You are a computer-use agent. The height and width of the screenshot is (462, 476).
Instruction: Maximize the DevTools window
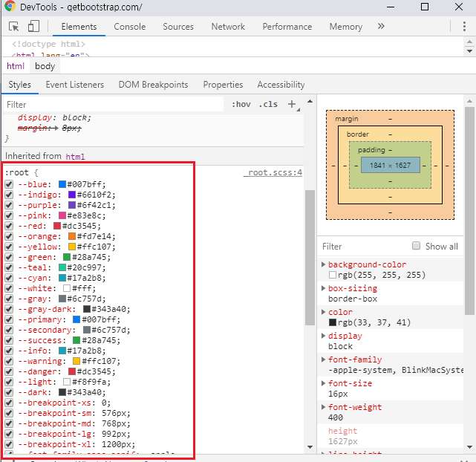425,7
